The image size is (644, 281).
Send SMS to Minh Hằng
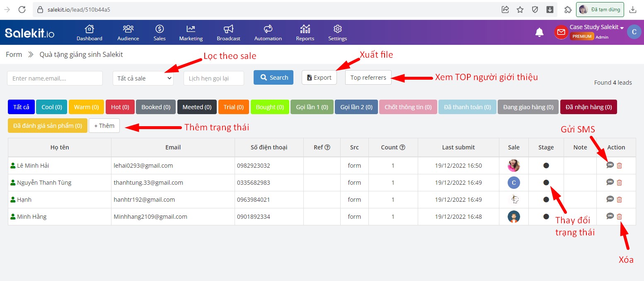pyautogui.click(x=610, y=216)
